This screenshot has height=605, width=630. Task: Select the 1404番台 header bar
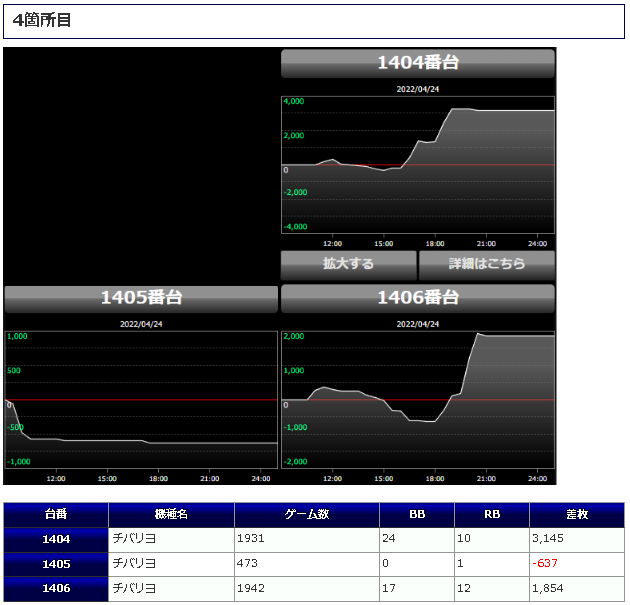click(418, 63)
